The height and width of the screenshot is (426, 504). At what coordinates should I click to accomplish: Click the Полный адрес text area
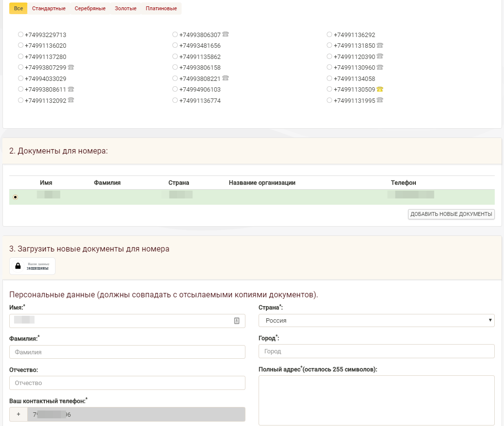[376, 400]
